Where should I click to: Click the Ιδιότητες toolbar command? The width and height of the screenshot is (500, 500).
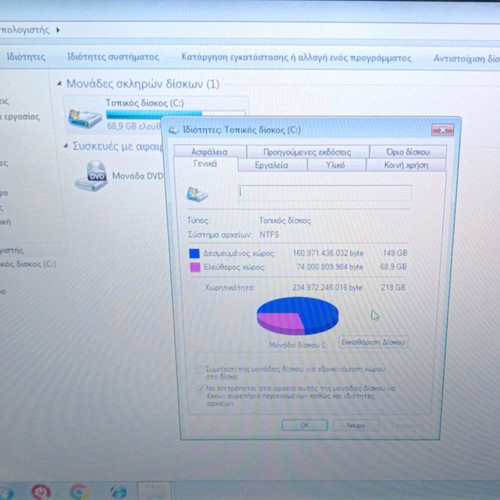pyautogui.click(x=26, y=57)
